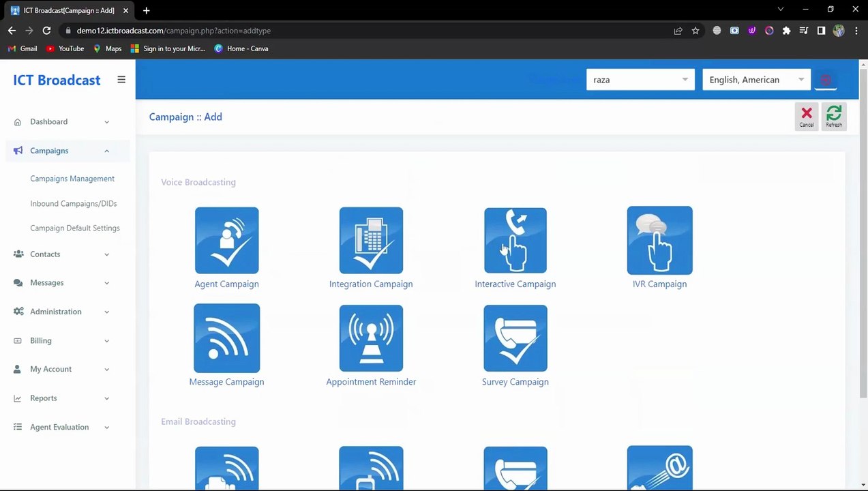868x491 pixels.
Task: Open the English, American language dropdown
Action: 756,80
